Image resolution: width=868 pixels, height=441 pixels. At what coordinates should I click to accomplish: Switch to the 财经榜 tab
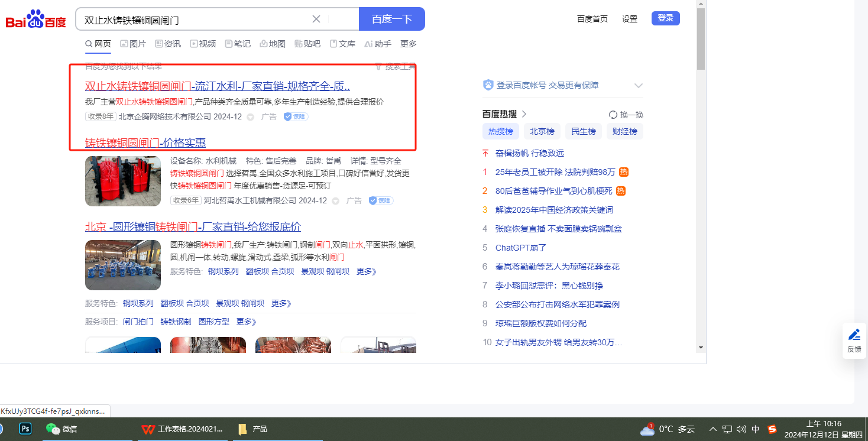tap(625, 131)
